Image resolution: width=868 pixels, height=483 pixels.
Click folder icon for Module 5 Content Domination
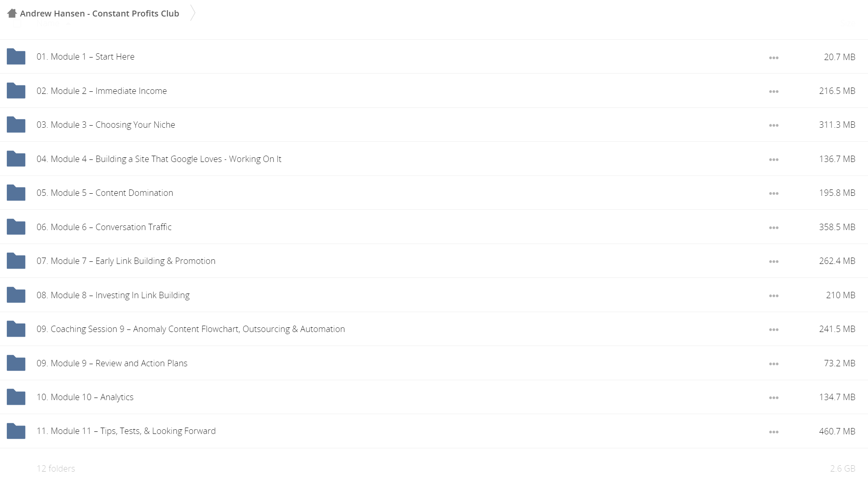pyautogui.click(x=16, y=193)
